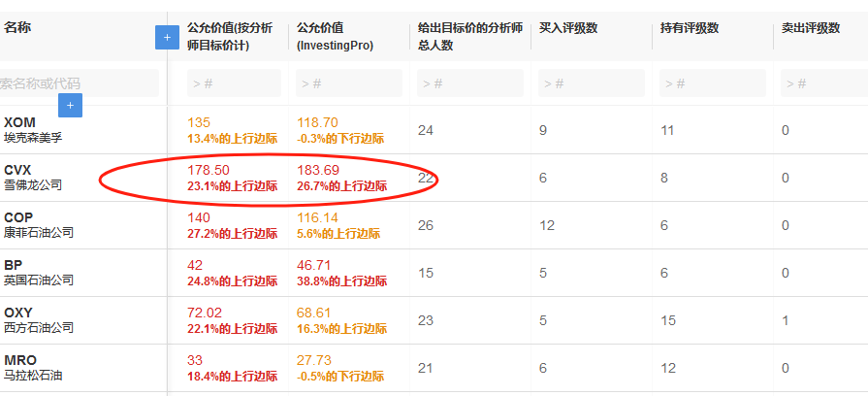Select the COP 康菲石油公司 row name
This screenshot has height=396, width=868.
click(39, 225)
